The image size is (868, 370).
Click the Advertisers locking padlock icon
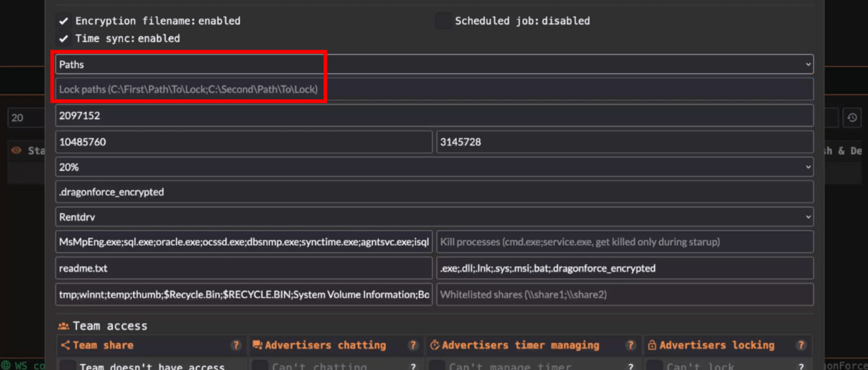(652, 346)
